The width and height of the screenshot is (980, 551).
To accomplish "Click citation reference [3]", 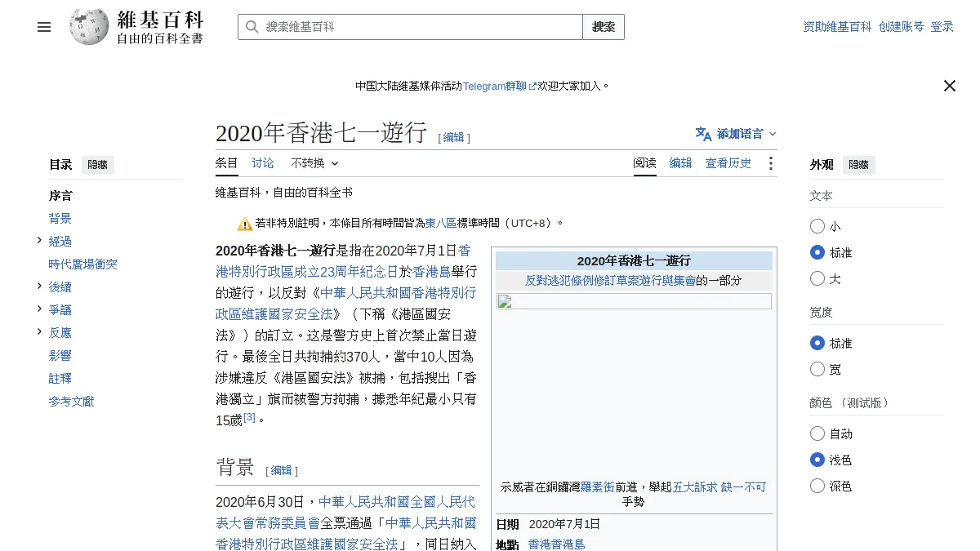I will point(249,417).
